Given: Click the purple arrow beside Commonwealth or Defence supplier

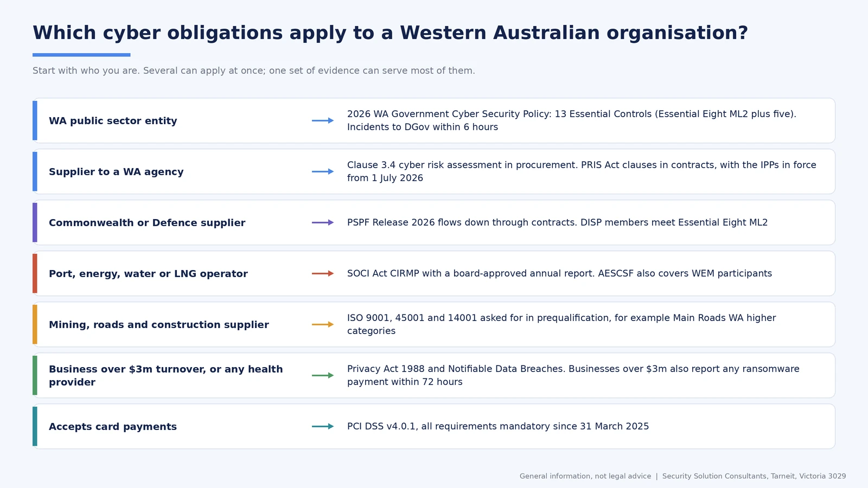Looking at the screenshot, I should 323,222.
